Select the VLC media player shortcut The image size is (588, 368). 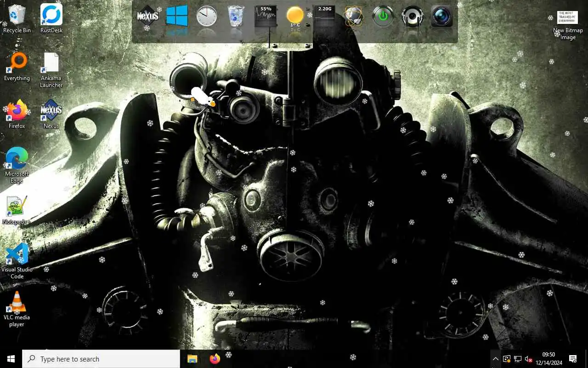[17, 309]
